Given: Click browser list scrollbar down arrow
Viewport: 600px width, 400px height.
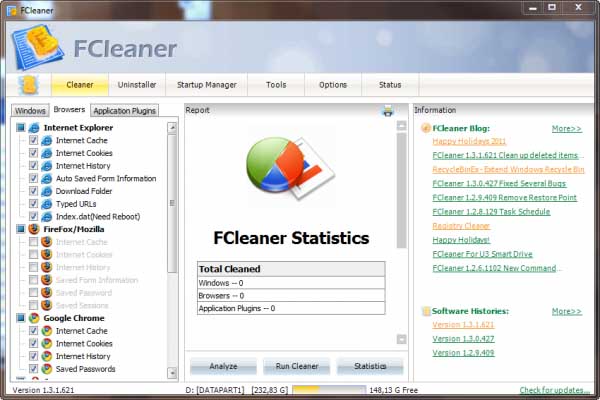Looking at the screenshot, I should point(172,372).
